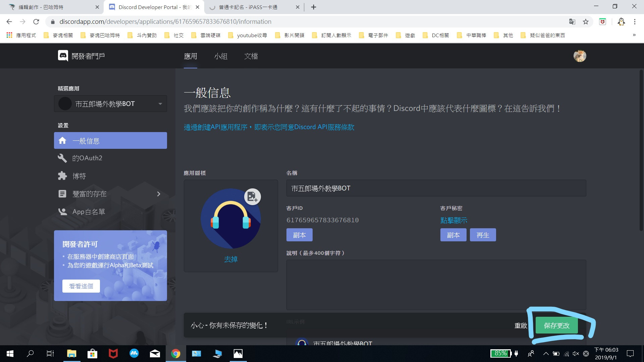The height and width of the screenshot is (362, 644).
Task: Click the puzzle piece icon for 博特
Action: tap(62, 176)
